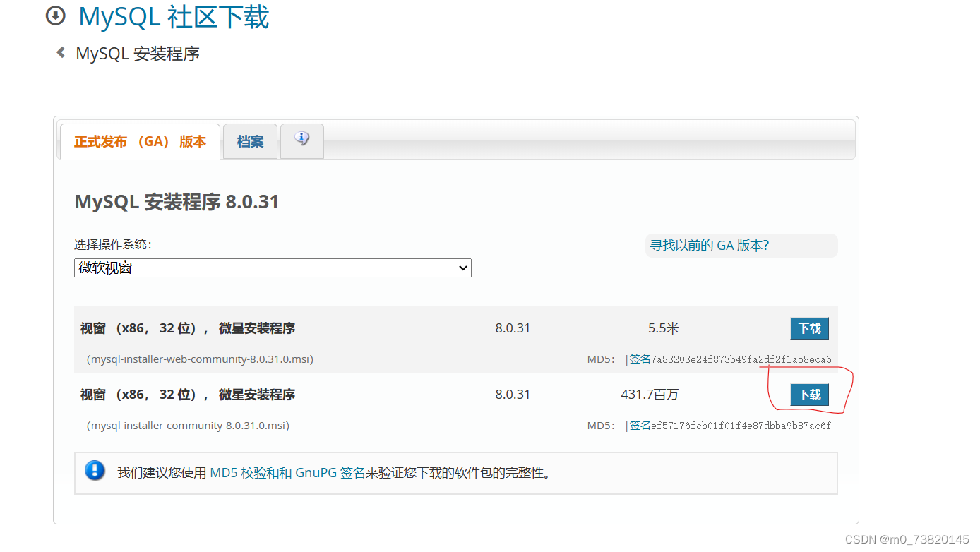Click the 5.5米 file size text
The height and width of the screenshot is (552, 980).
pos(663,328)
